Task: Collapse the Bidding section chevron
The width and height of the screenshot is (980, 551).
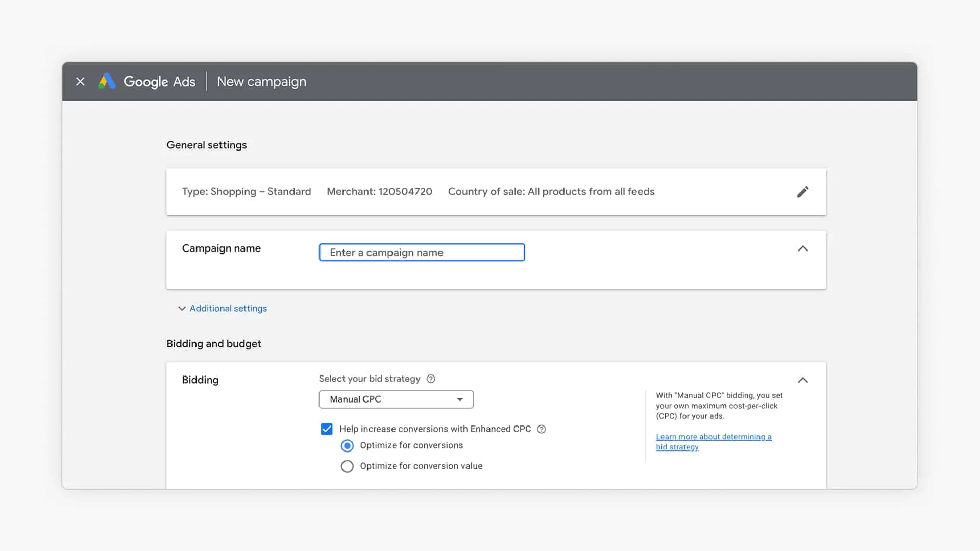Action: 802,380
